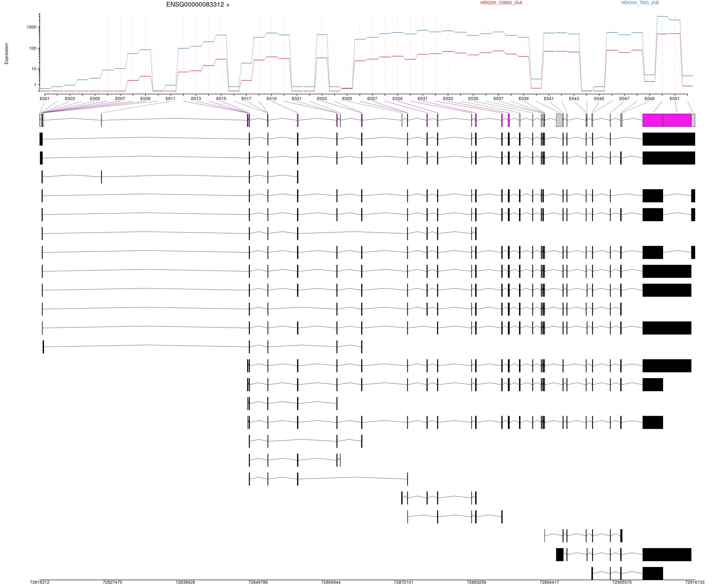Click exon label E021
The width and height of the screenshot is (728, 588).
coord(297,99)
